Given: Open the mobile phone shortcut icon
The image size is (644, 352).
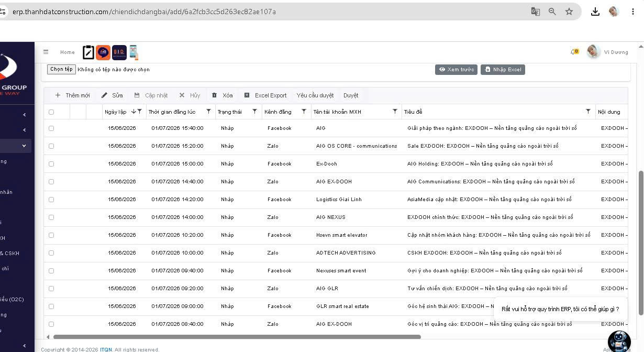Looking at the screenshot, I should click(134, 52).
